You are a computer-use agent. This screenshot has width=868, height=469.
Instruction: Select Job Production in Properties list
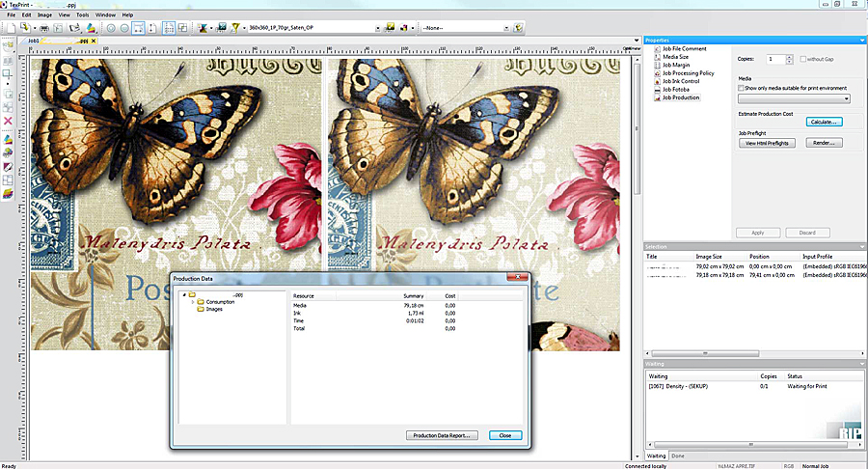pyautogui.click(x=681, y=97)
